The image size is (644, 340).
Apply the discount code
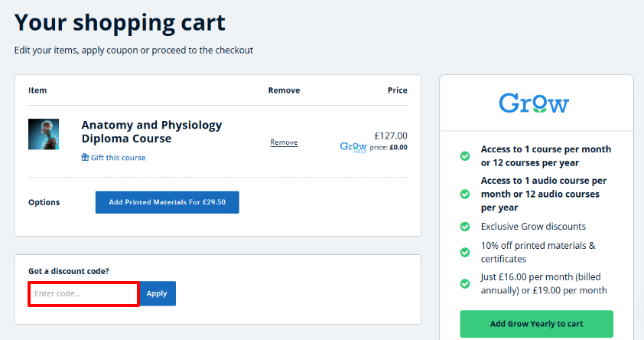coord(158,293)
